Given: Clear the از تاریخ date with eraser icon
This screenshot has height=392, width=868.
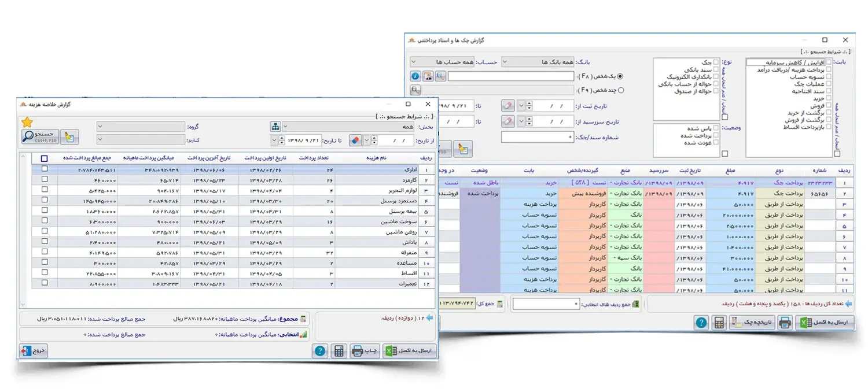Looking at the screenshot, I should [x=355, y=140].
